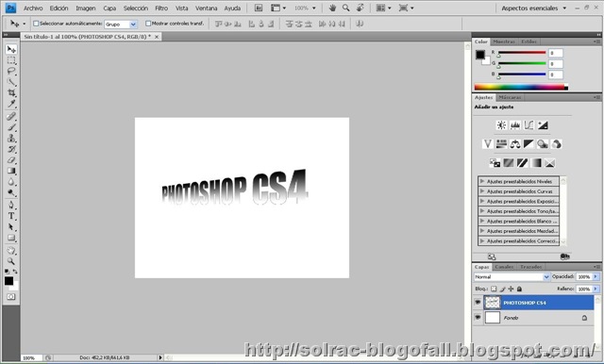604x364 pixels.
Task: Select the Hand tool in toolbox
Action: tap(11, 251)
